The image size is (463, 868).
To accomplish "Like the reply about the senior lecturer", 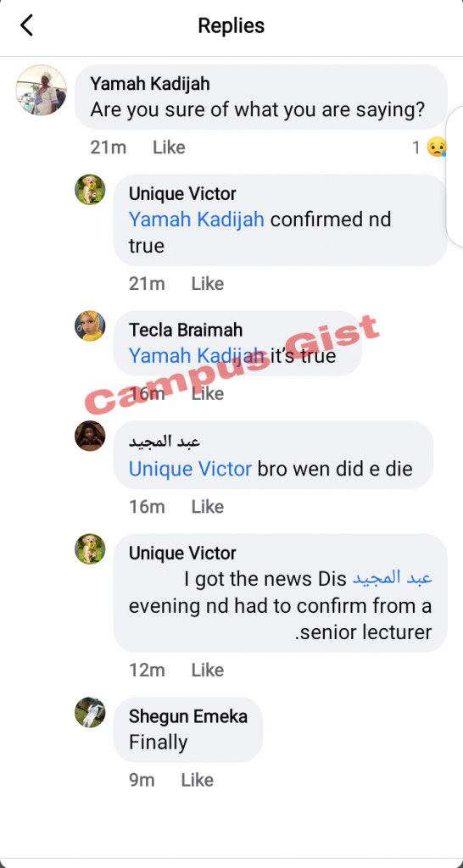I will 208,670.
